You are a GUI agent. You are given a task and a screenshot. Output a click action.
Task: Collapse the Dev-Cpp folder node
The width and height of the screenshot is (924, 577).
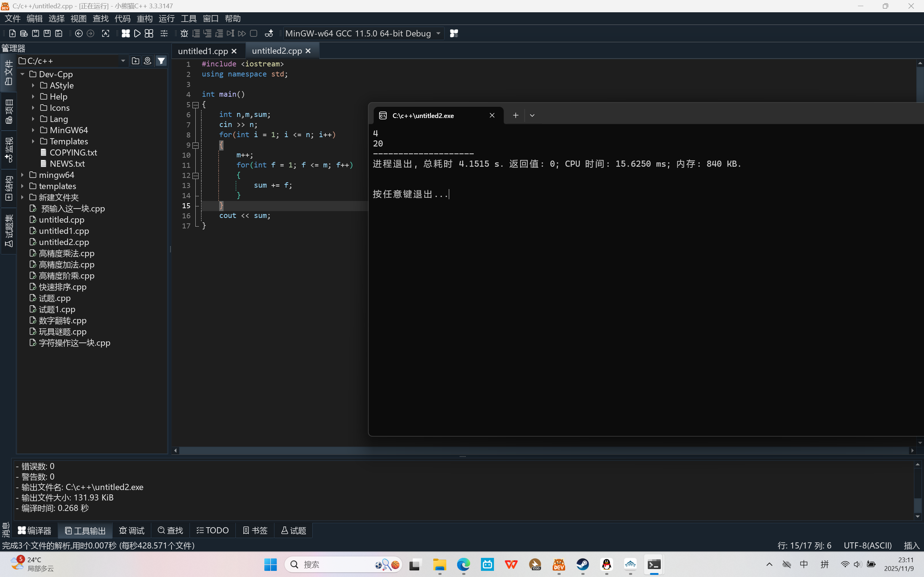click(x=22, y=74)
